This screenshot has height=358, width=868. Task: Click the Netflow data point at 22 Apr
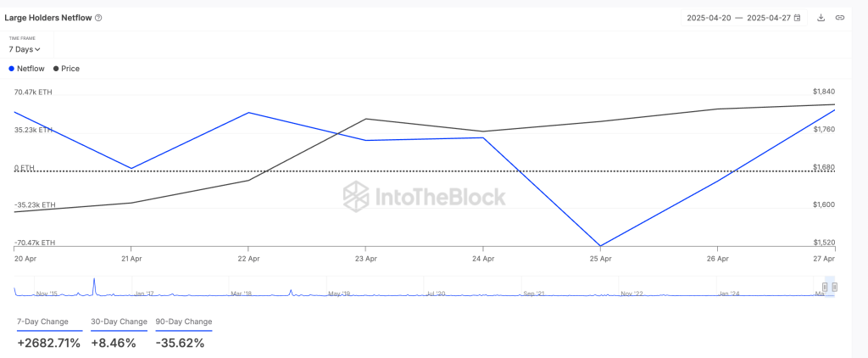pos(248,113)
